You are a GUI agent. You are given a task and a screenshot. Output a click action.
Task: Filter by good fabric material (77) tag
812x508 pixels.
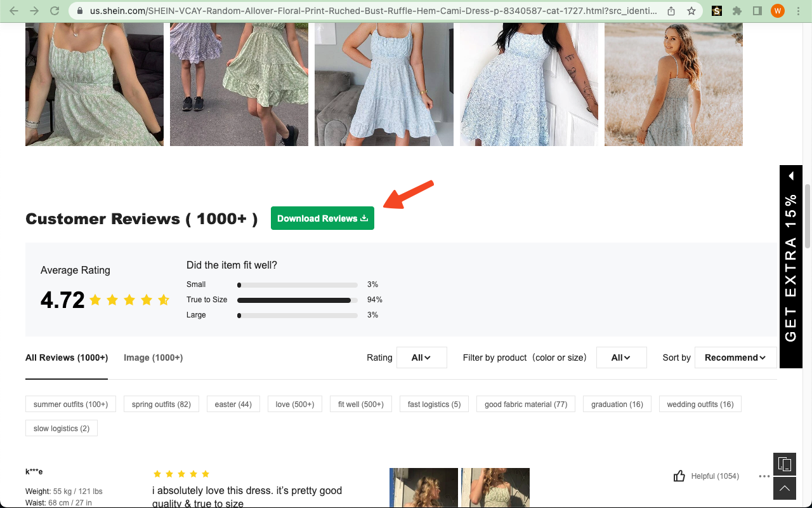click(x=526, y=404)
